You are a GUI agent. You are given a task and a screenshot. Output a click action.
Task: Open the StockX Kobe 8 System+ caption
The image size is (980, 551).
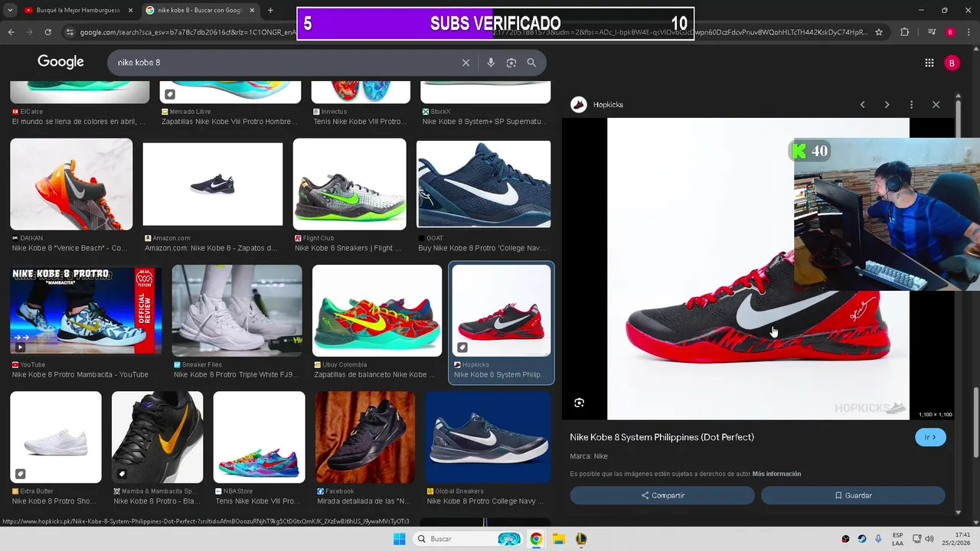[485, 121]
